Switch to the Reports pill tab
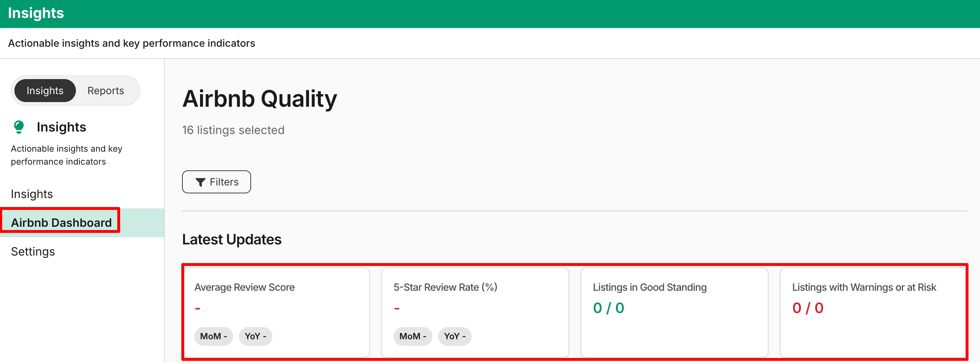 [106, 91]
